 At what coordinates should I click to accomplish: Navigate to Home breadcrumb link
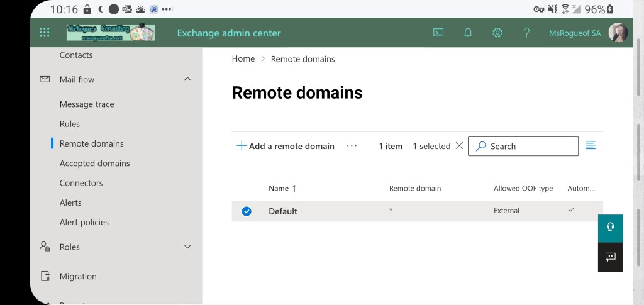click(x=243, y=59)
